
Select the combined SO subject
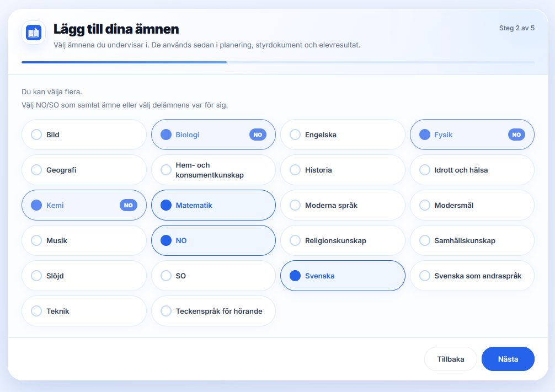click(214, 276)
